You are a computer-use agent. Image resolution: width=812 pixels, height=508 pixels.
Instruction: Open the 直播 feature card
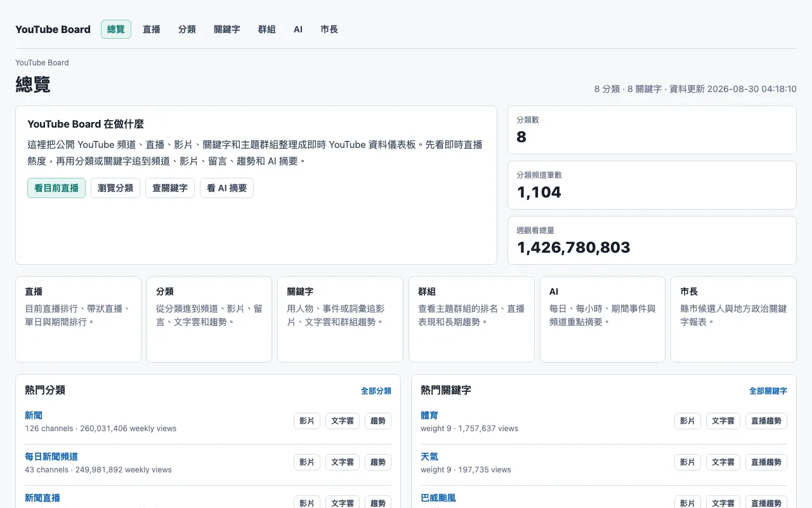click(78, 319)
